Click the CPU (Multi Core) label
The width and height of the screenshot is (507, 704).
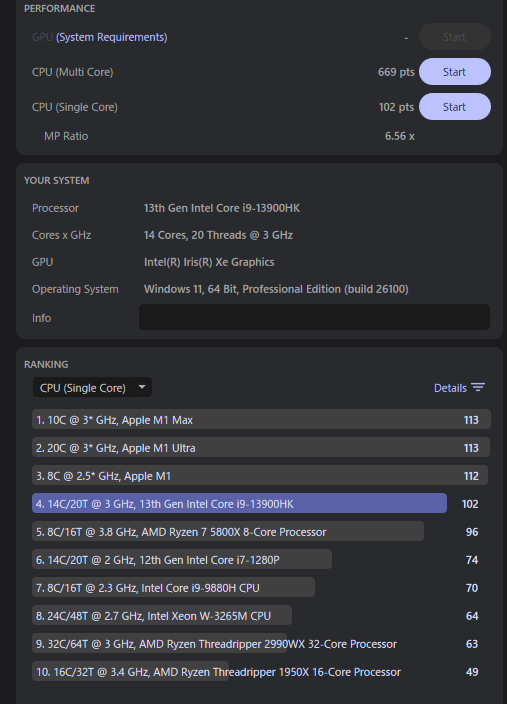72,72
